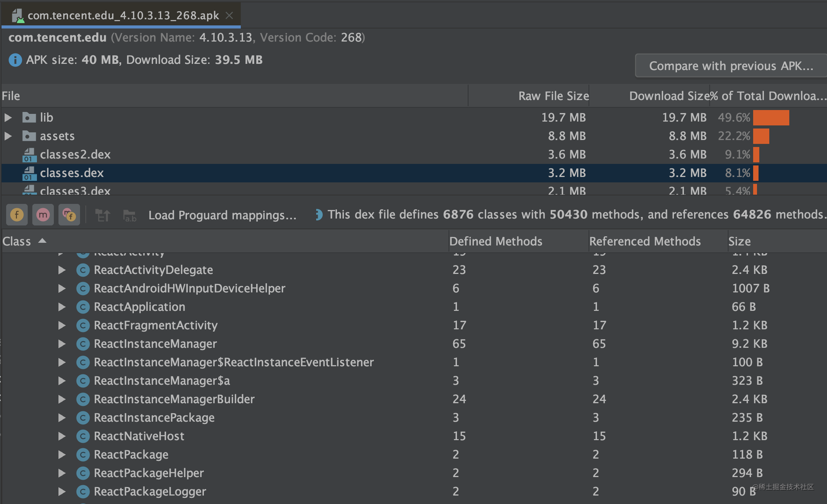Sort by Defined Methods column header
Image resolution: width=827 pixels, height=504 pixels.
(519, 241)
